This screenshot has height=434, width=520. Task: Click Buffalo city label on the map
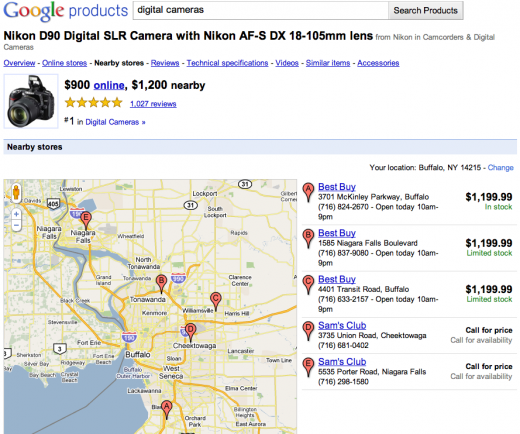pyautogui.click(x=138, y=355)
